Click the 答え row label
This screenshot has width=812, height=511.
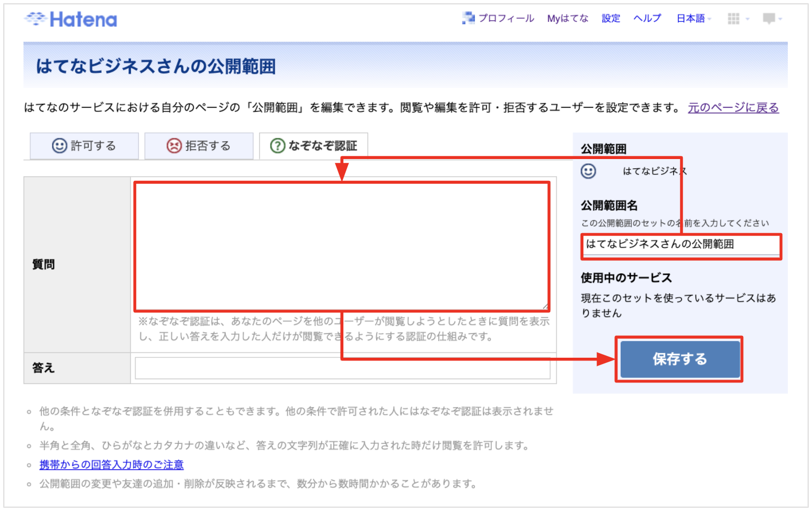click(x=44, y=367)
